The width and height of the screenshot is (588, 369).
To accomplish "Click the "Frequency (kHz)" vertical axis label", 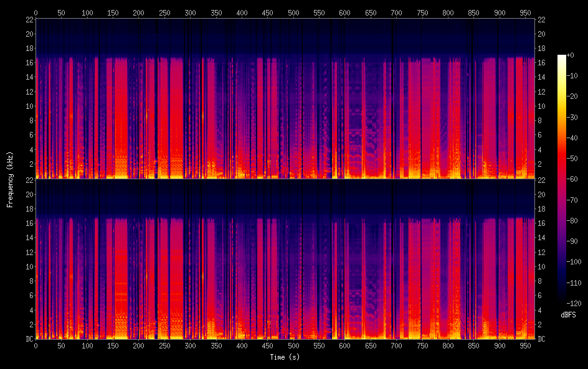I will click(10, 179).
